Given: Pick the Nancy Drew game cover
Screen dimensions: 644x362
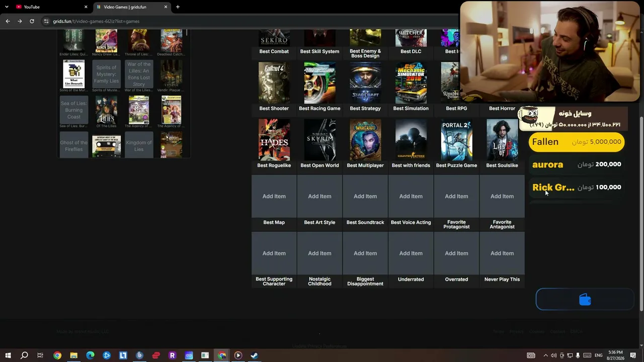Looking at the screenshot, I should pos(106,41).
